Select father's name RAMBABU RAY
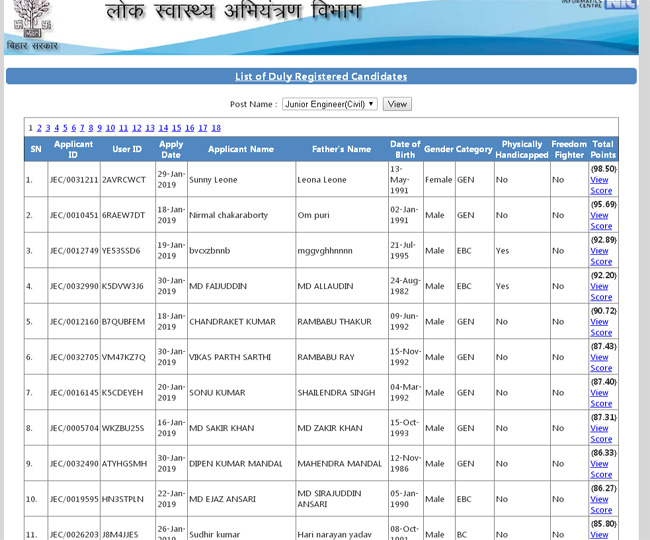This screenshot has width=650, height=540. tap(326, 357)
